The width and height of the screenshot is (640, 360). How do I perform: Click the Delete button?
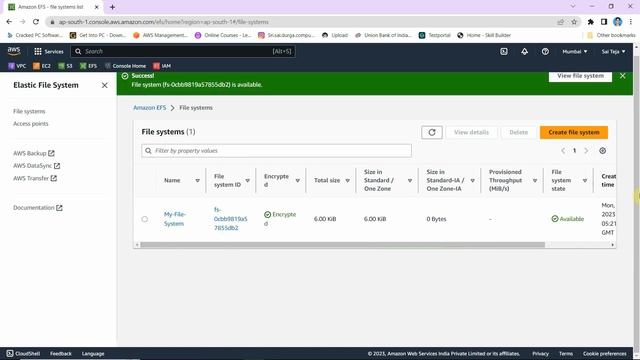(x=518, y=132)
